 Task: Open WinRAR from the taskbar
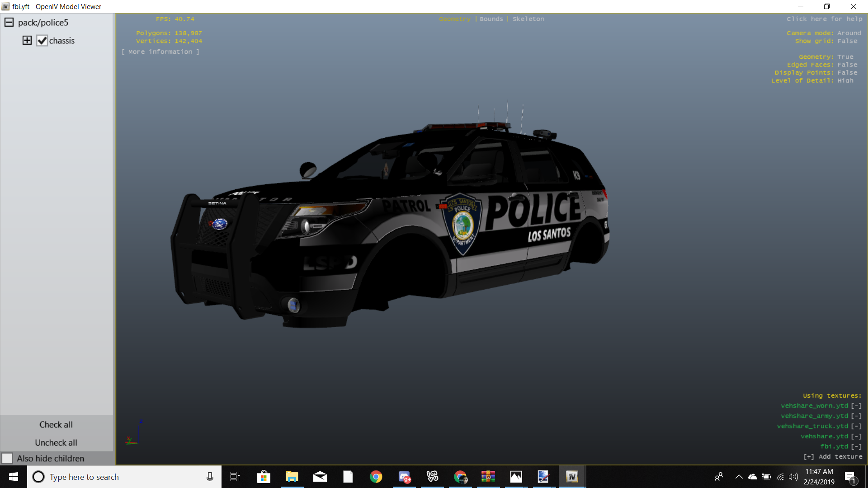pos(488,477)
